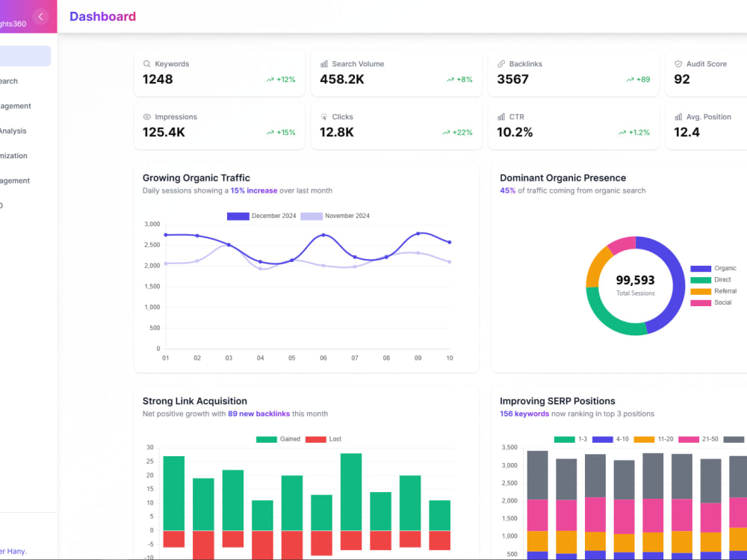Click the CTR chart icon
The width and height of the screenshot is (747, 560).
[501, 116]
